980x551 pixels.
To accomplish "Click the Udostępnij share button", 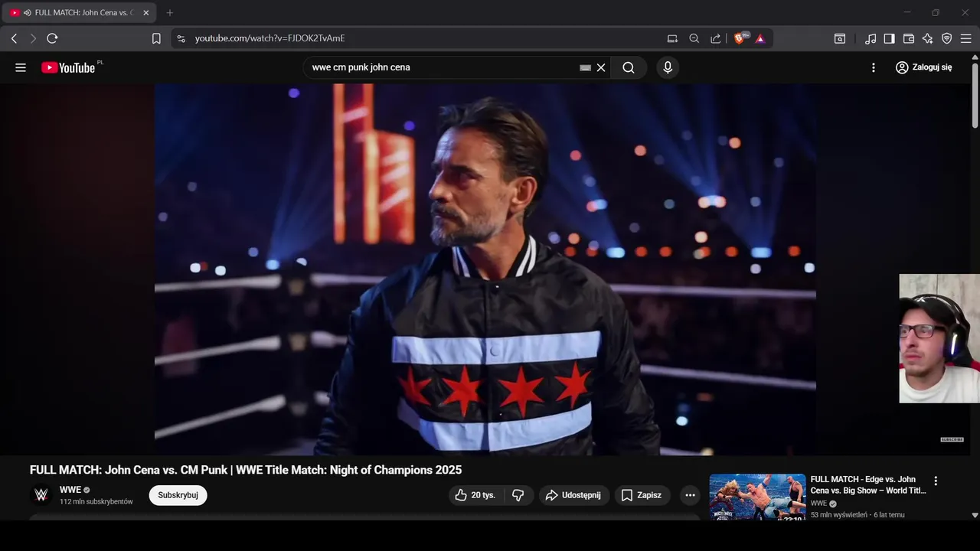I will tap(574, 495).
